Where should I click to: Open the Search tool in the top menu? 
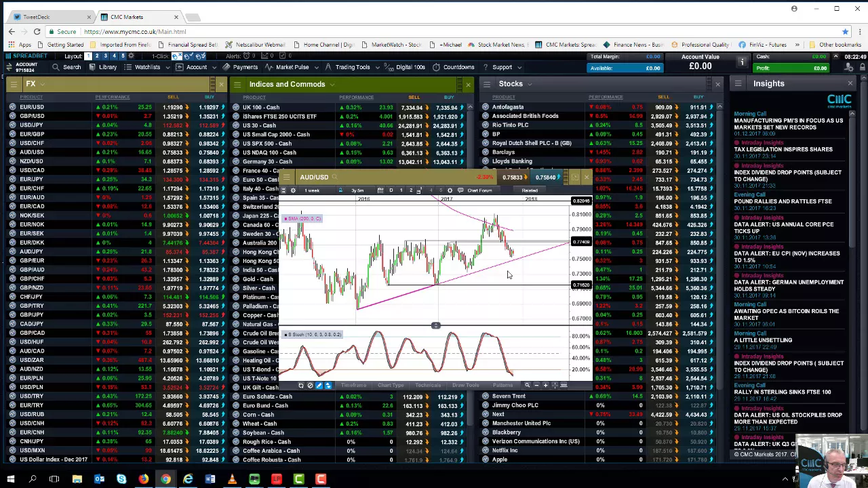click(x=66, y=67)
